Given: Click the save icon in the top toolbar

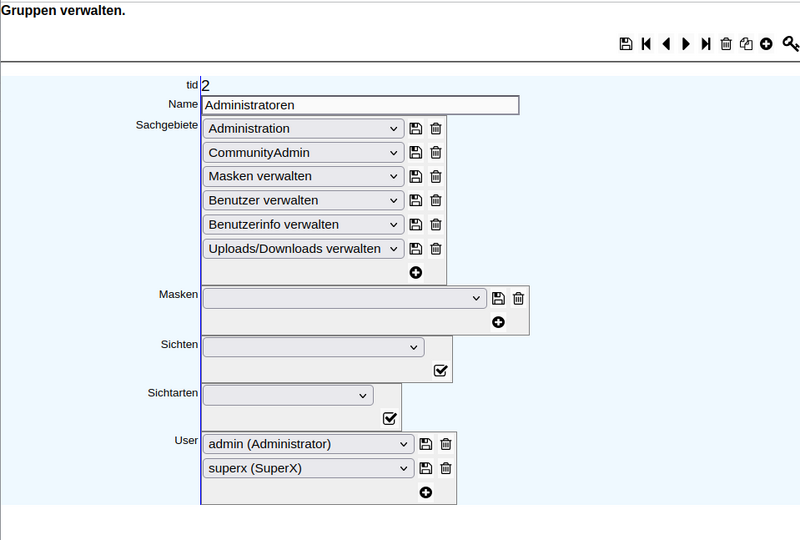Looking at the screenshot, I should (x=626, y=44).
